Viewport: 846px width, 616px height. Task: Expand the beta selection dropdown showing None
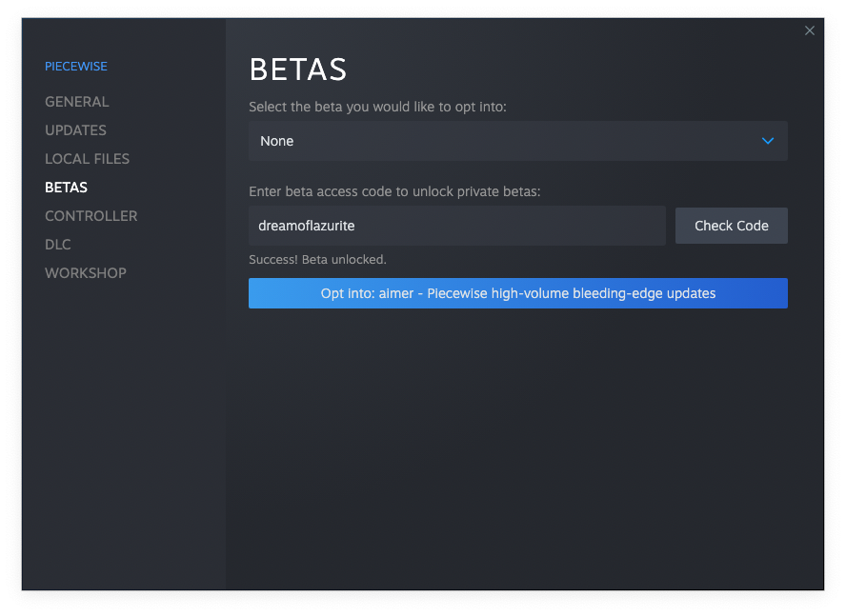pos(518,141)
